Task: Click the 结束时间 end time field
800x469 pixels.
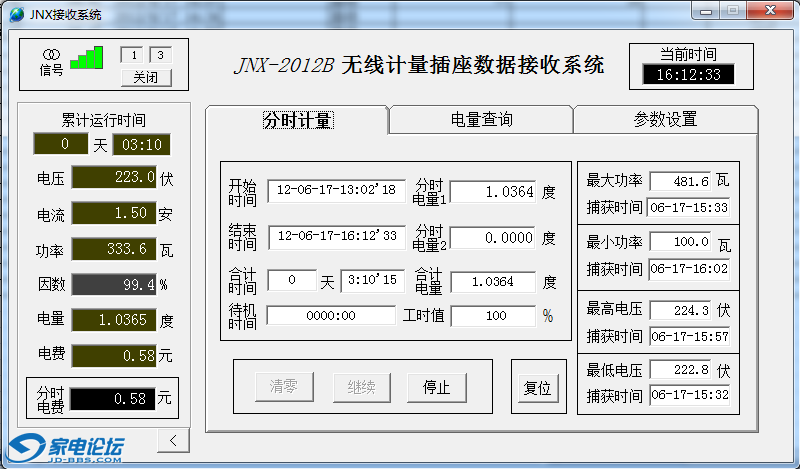Action: (x=336, y=237)
